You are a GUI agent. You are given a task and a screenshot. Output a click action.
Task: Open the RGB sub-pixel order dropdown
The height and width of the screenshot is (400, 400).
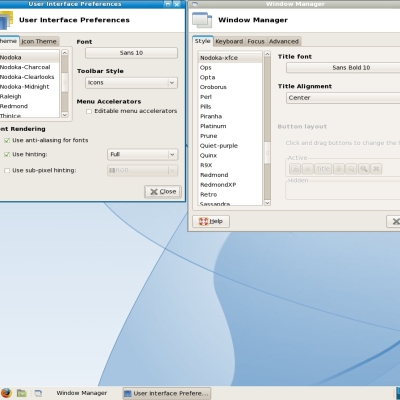[x=143, y=171]
